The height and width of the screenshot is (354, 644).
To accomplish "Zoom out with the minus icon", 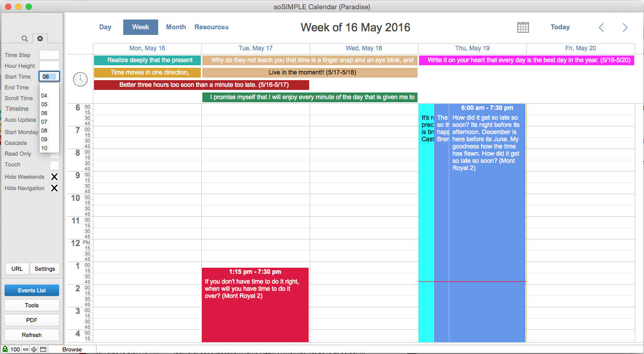I will click(x=26, y=349).
